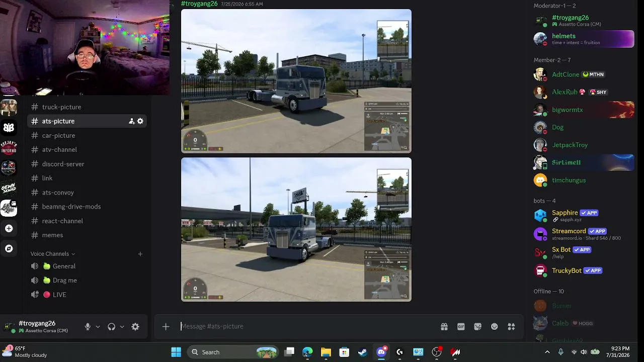Open Microsoft Edge from taskbar
The width and height of the screenshot is (644, 362).
click(307, 352)
